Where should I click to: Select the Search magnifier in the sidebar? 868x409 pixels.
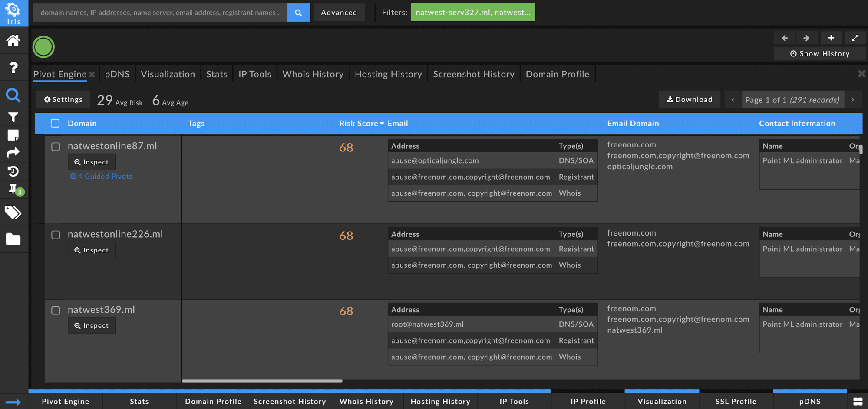[13, 95]
